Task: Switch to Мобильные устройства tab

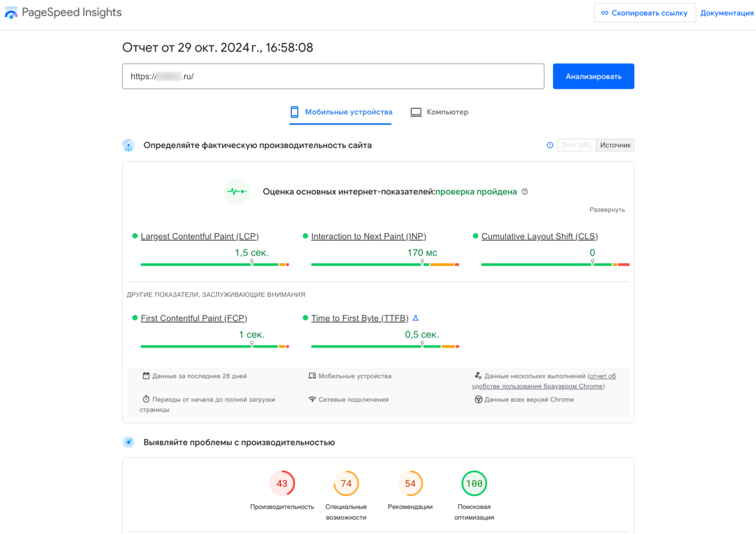Action: pyautogui.click(x=341, y=112)
